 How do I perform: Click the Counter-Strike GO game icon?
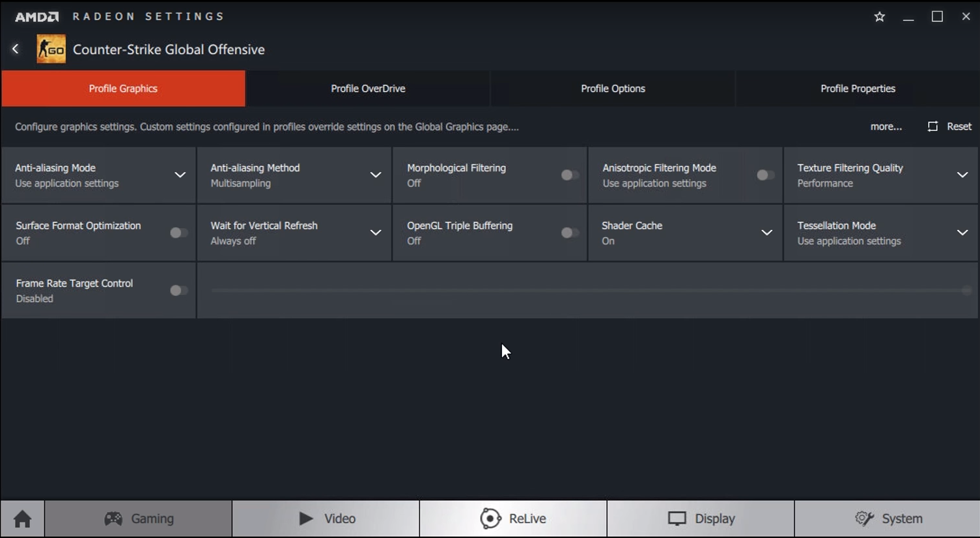51,49
